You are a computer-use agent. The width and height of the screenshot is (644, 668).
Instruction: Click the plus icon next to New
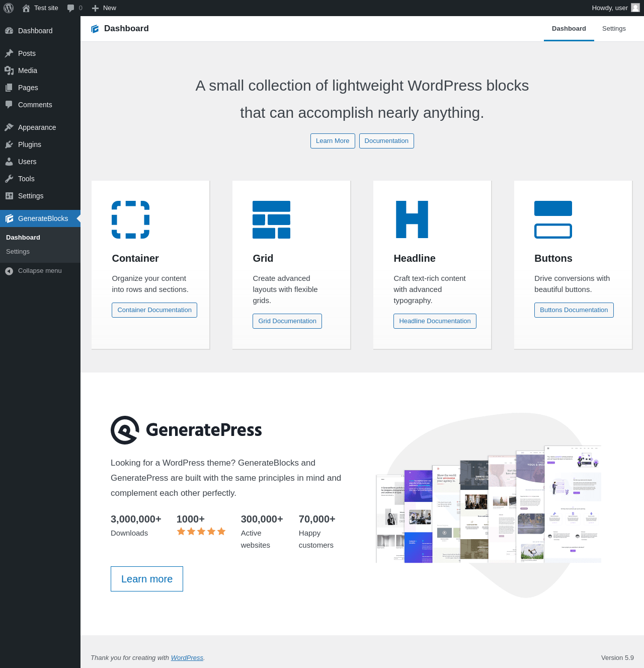click(95, 8)
